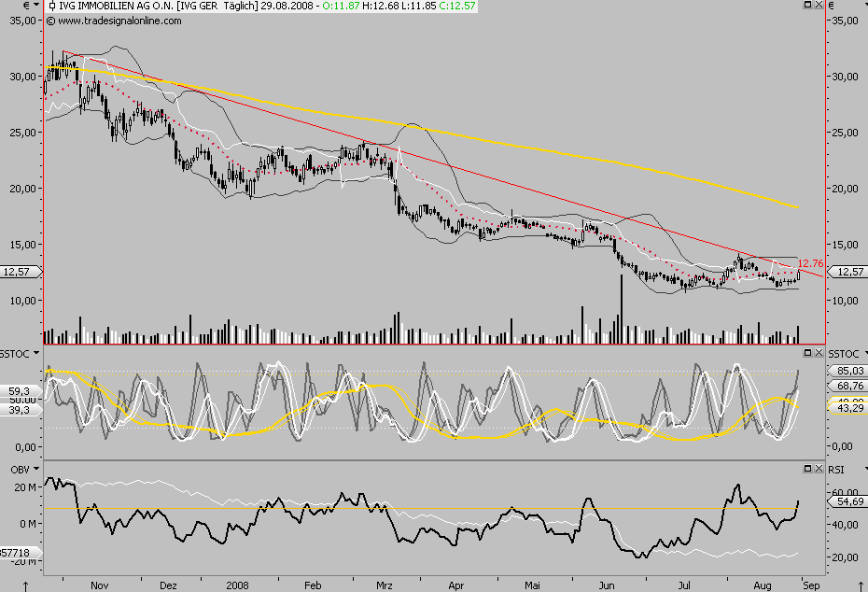This screenshot has height=592, width=868.
Task: Maximize the SSTOC indicator pane
Action: point(807,353)
